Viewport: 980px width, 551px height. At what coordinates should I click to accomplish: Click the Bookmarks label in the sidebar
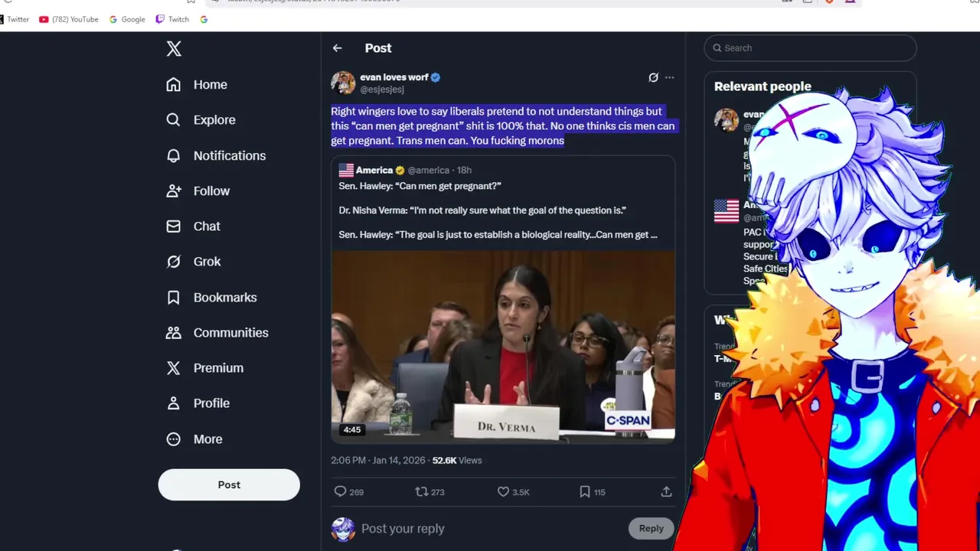[x=225, y=298]
